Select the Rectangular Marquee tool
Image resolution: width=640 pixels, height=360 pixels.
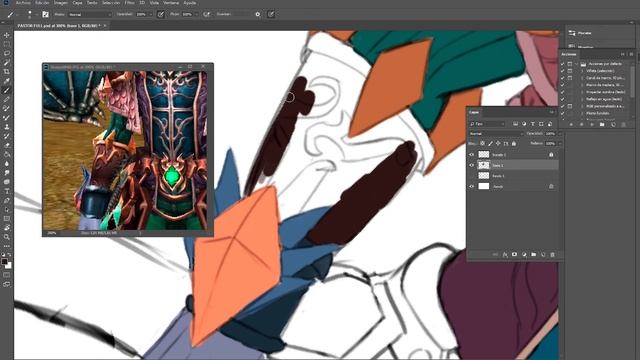7,44
